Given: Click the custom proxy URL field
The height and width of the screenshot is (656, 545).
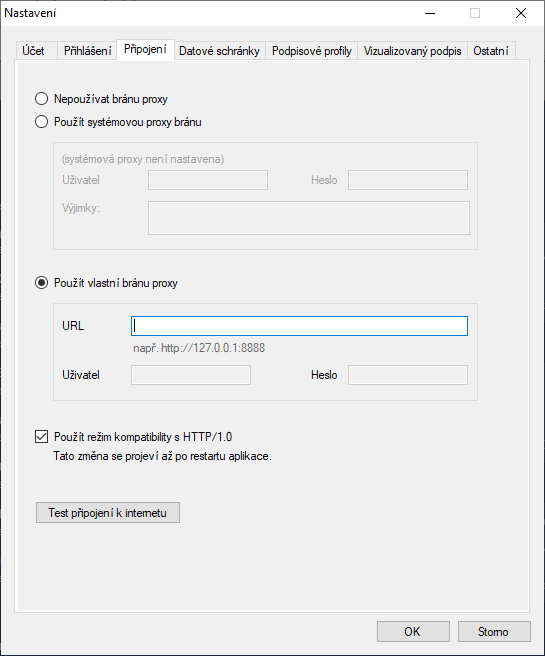Looking at the screenshot, I should pyautogui.click(x=299, y=326).
